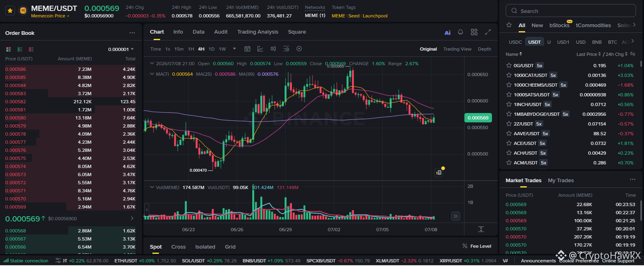
Task: Favorite the ACE/USDT pair
Action: pos(509,143)
